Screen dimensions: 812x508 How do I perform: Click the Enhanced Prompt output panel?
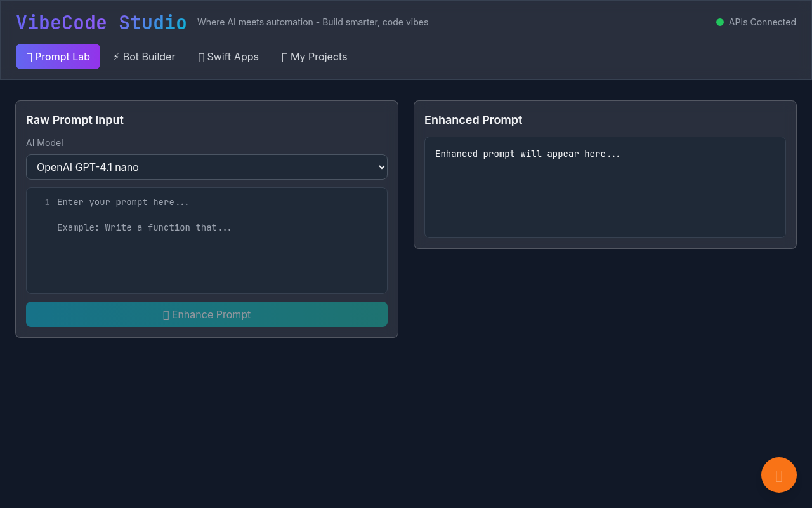pyautogui.click(x=605, y=187)
